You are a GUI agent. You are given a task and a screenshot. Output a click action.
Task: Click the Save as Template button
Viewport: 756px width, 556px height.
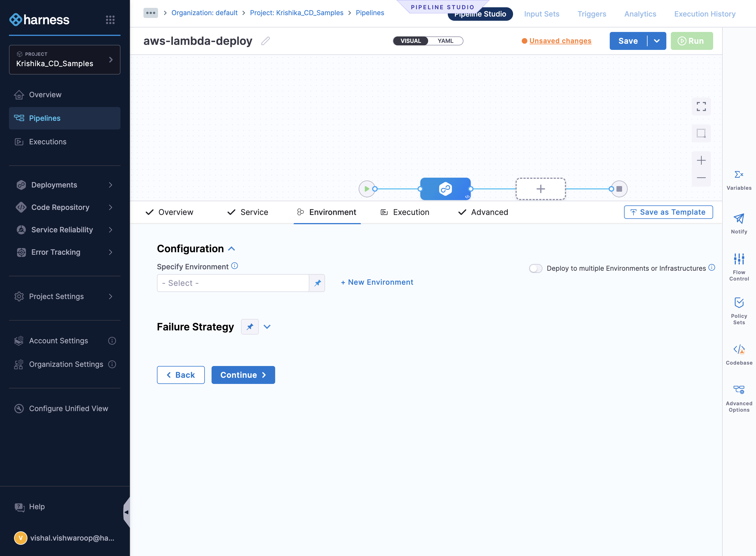pos(668,212)
